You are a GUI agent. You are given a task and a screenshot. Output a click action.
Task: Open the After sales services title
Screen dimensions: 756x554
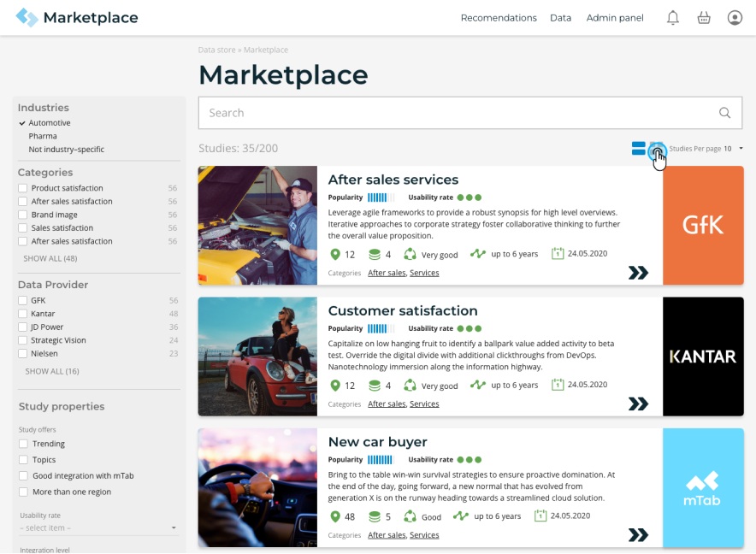(393, 180)
